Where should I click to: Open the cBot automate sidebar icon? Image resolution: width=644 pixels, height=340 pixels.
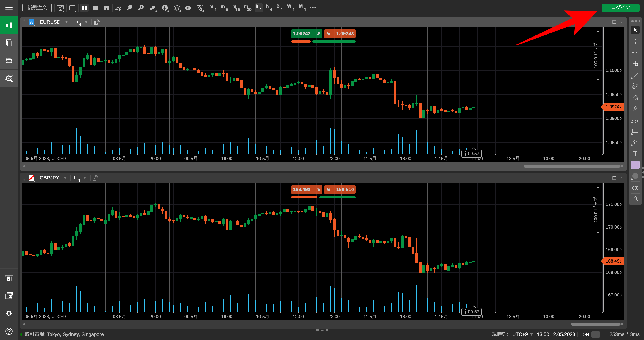(x=9, y=61)
